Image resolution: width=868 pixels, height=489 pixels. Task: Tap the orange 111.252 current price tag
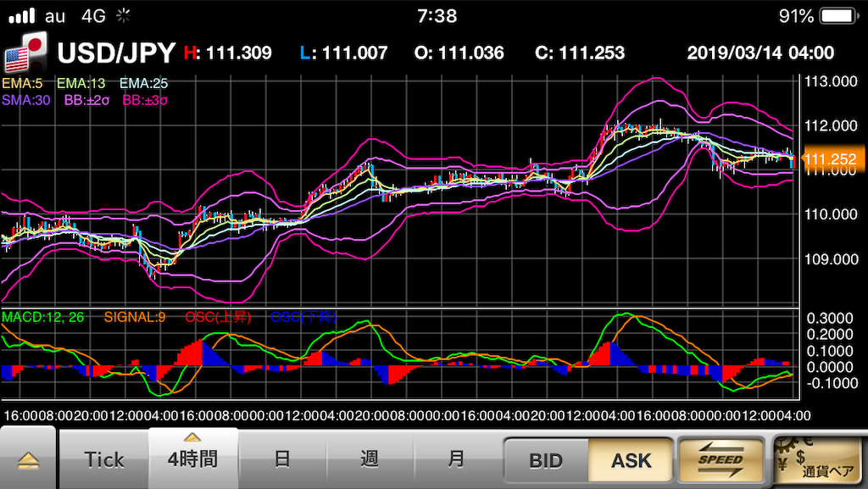(832, 159)
